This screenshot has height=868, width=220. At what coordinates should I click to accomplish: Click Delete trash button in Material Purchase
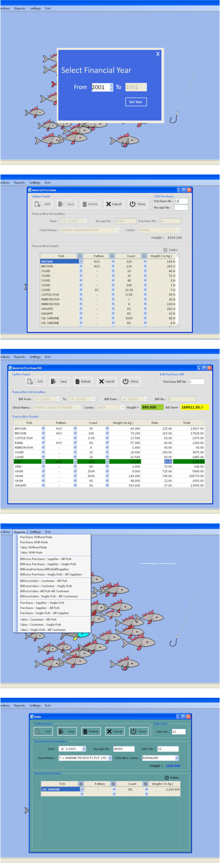(x=90, y=204)
